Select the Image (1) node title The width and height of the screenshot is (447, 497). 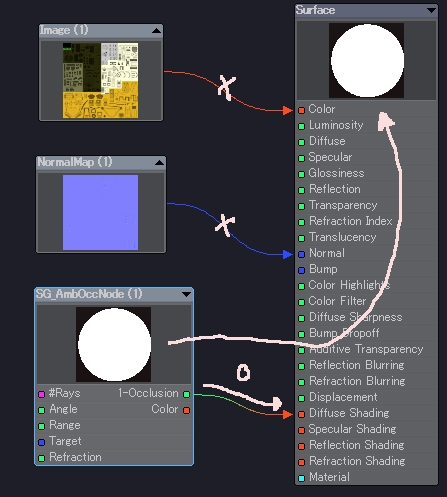pyautogui.click(x=64, y=30)
